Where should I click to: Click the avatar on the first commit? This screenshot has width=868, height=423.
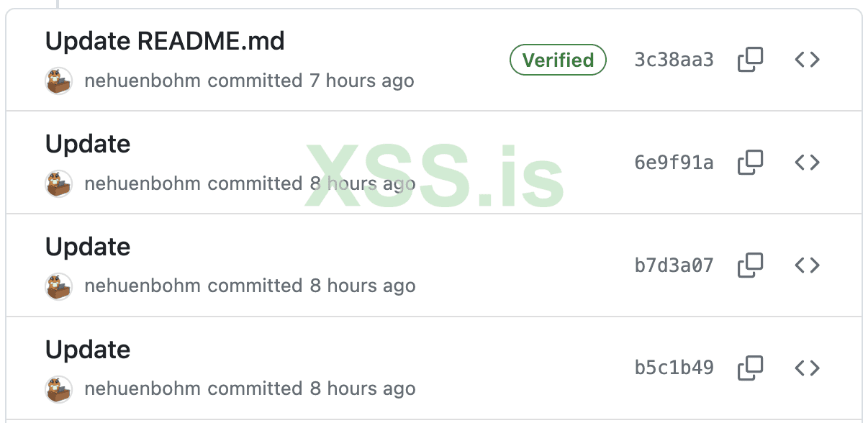59,81
